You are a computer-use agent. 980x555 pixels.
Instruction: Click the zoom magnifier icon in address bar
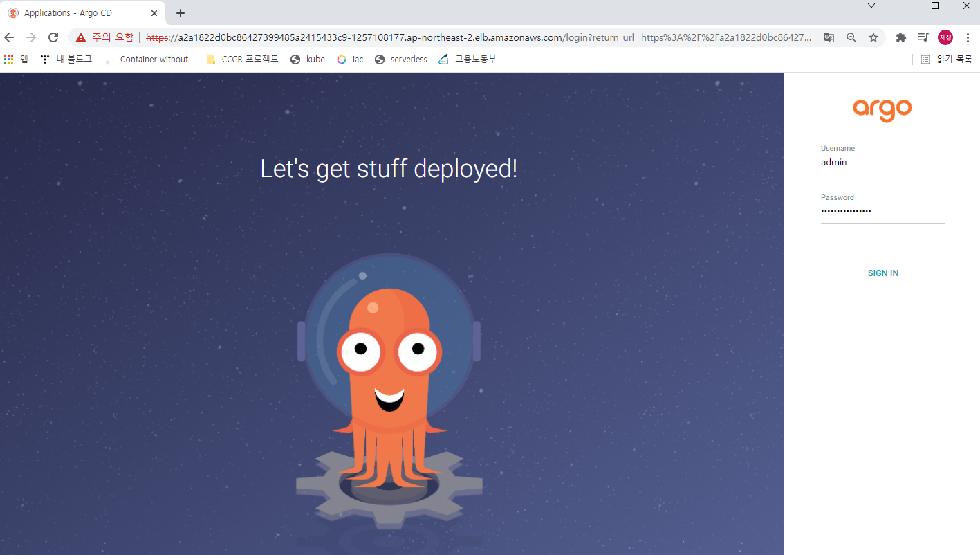851,37
